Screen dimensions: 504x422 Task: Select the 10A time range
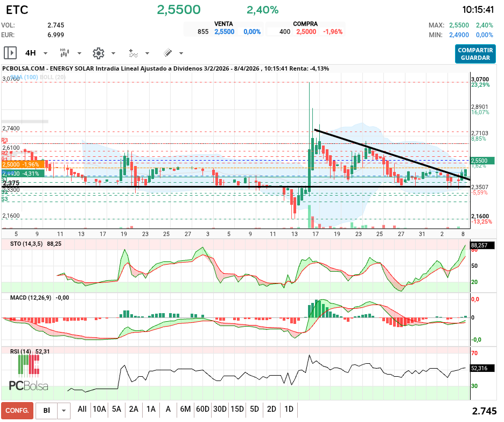99,409
